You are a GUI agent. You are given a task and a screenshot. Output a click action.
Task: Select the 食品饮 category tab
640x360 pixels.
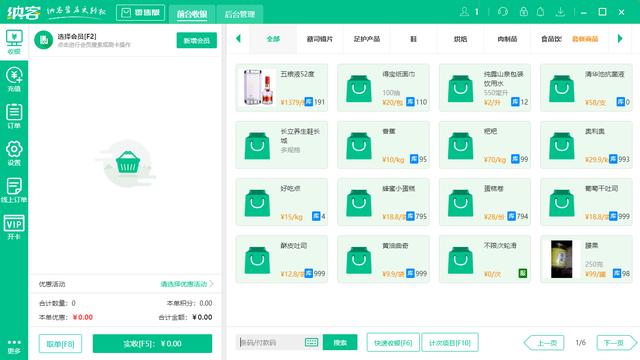coord(551,39)
